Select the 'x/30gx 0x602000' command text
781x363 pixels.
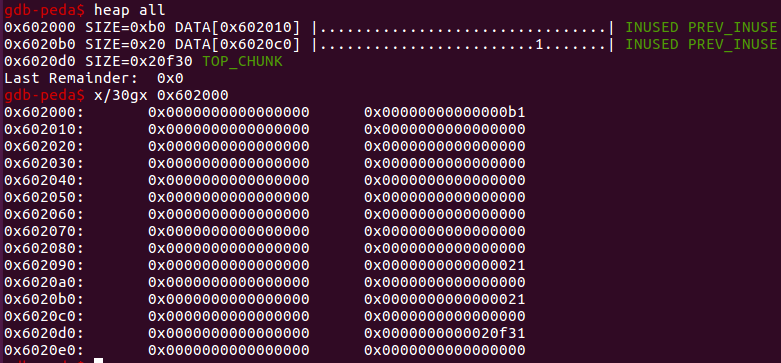pyautogui.click(x=161, y=95)
